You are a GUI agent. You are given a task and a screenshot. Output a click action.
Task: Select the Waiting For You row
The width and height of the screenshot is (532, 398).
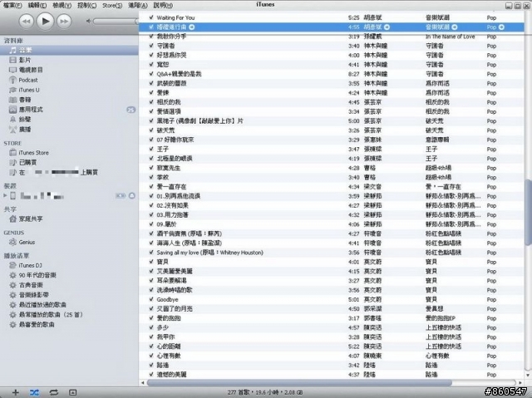point(331,17)
